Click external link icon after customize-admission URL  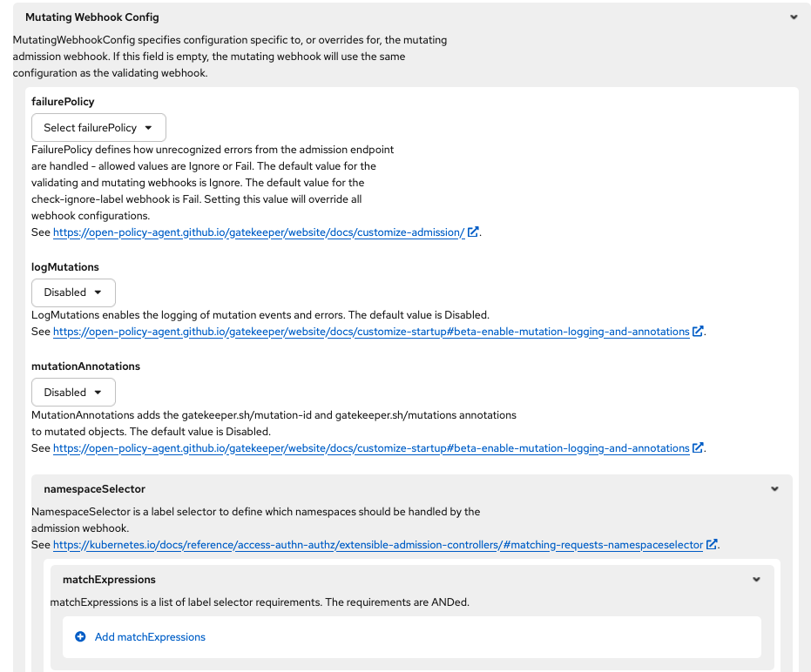(x=473, y=232)
